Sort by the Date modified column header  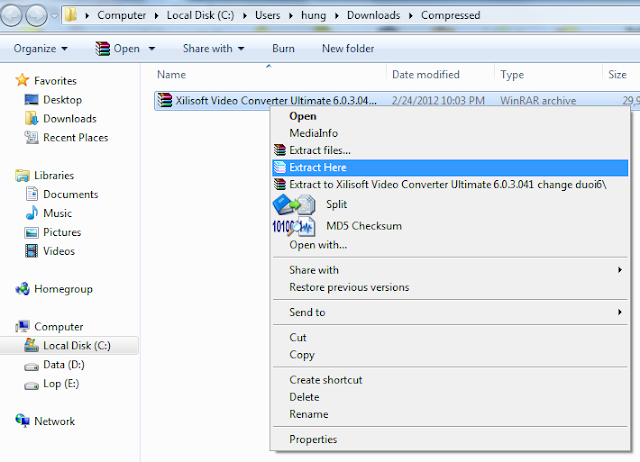click(440, 75)
